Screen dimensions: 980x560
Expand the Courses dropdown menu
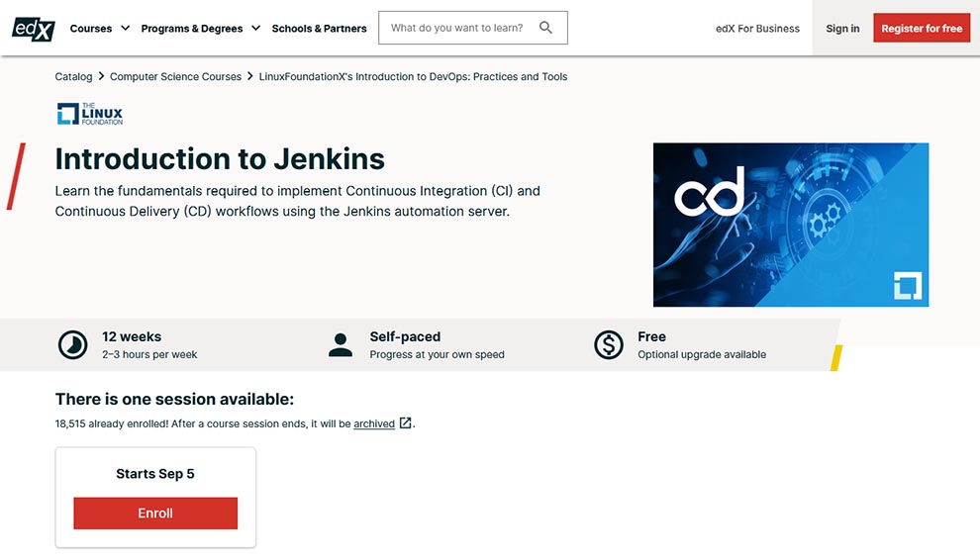point(100,28)
